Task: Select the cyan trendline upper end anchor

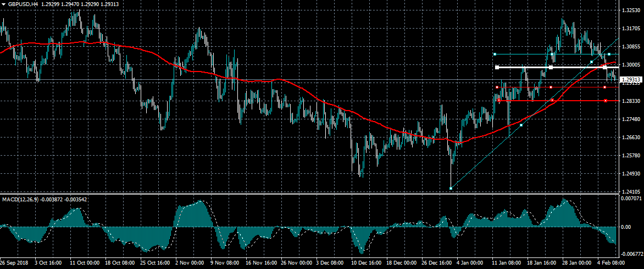Action: (x=591, y=62)
